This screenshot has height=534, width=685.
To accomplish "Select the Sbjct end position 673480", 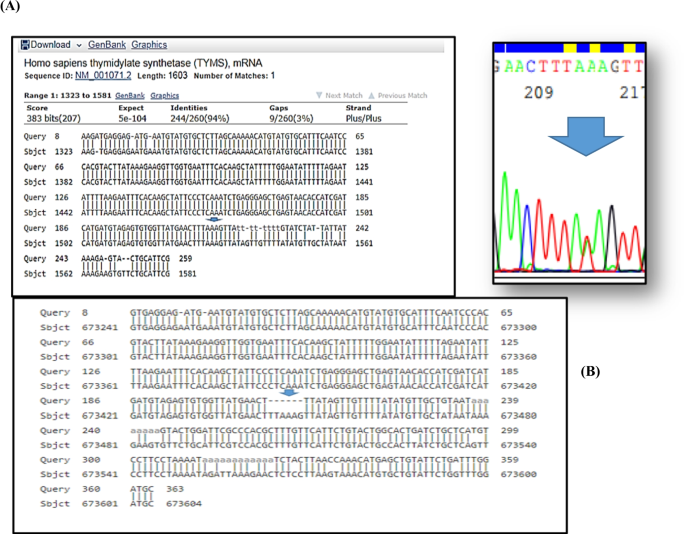I will (519, 416).
